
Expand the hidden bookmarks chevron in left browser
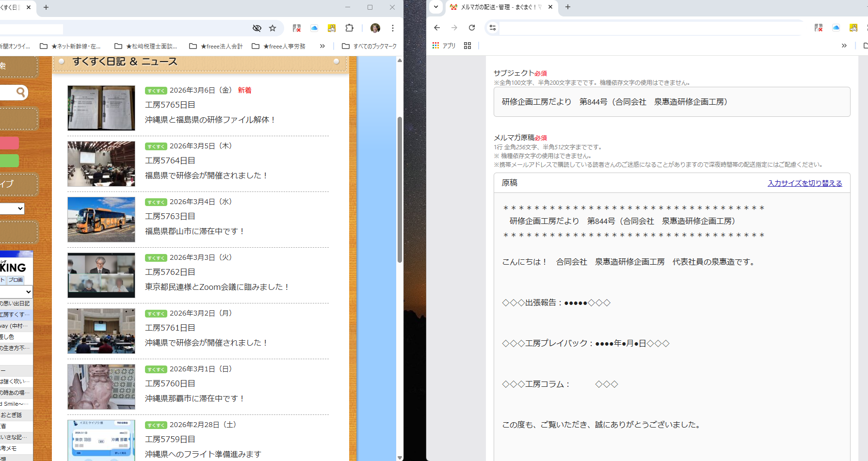(322, 46)
